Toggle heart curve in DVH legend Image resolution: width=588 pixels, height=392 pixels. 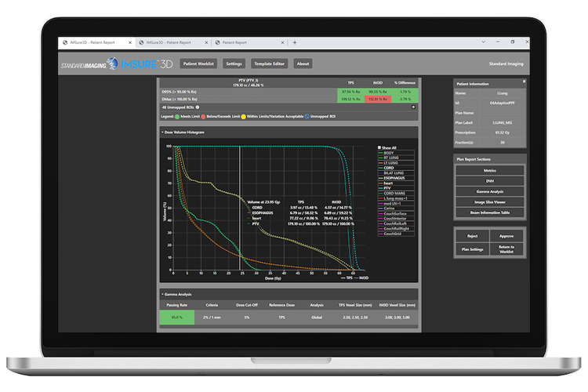click(396, 183)
